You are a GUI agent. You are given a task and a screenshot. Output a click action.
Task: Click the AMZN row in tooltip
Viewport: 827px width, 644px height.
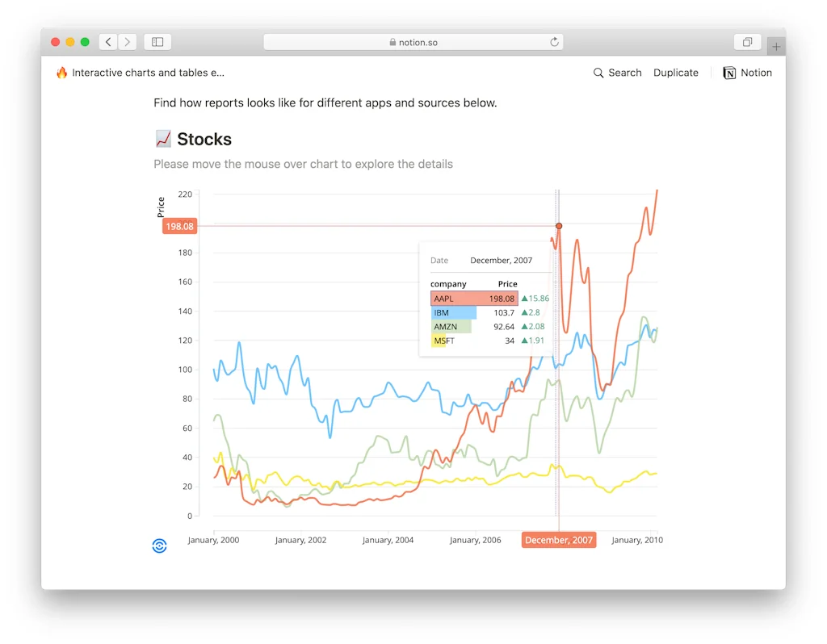click(474, 327)
